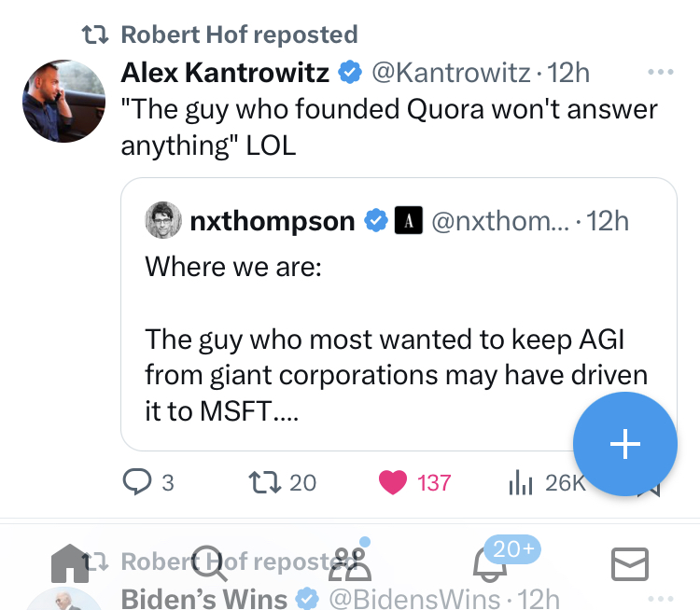Expand more options on Biden's Wins post
700x610 pixels.
[660, 597]
